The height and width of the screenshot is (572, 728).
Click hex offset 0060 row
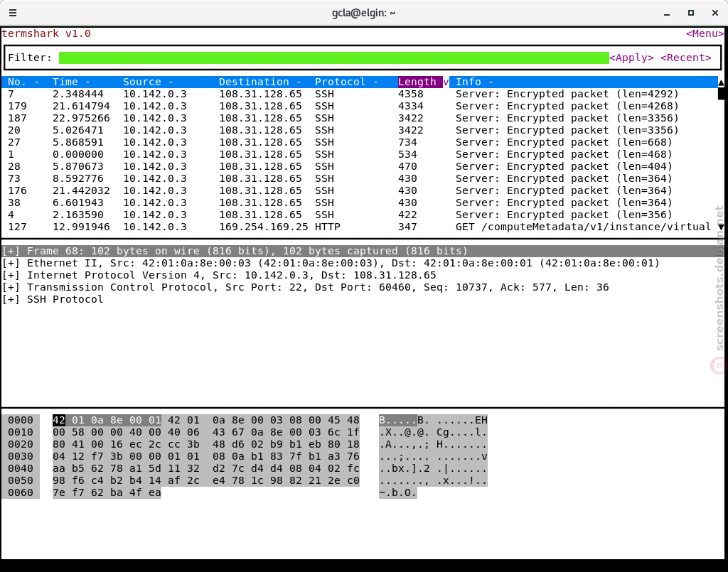click(x=21, y=492)
